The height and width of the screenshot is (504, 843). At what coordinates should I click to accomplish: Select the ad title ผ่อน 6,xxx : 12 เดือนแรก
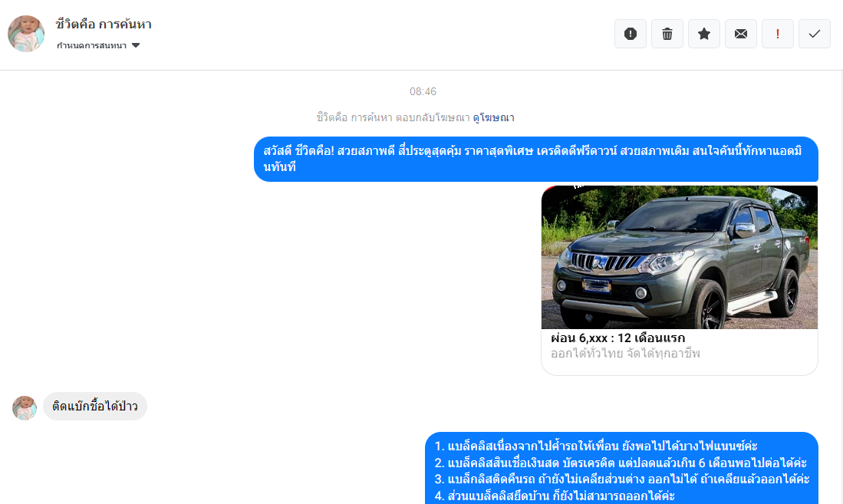pyautogui.click(x=617, y=338)
